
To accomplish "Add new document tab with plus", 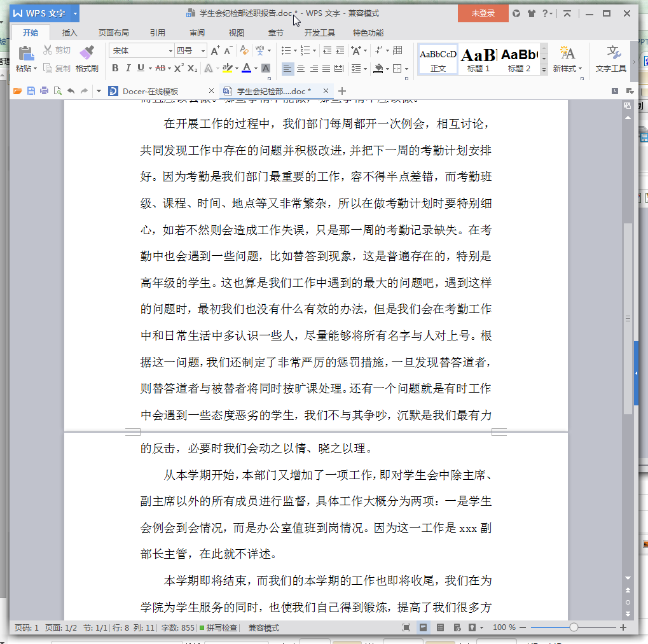I will click(x=341, y=91).
